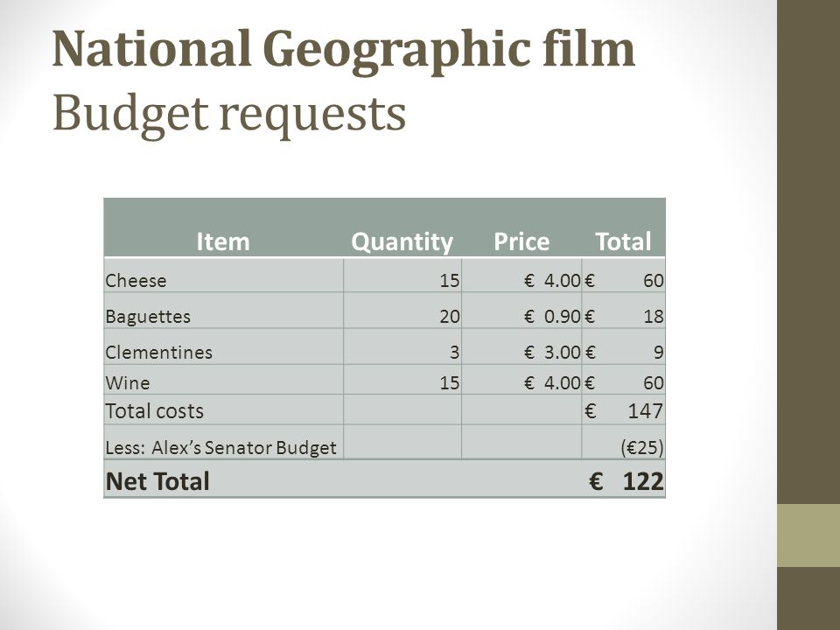This screenshot has height=630, width=840.
Task: Click the National Geographic film title
Action: (x=343, y=51)
